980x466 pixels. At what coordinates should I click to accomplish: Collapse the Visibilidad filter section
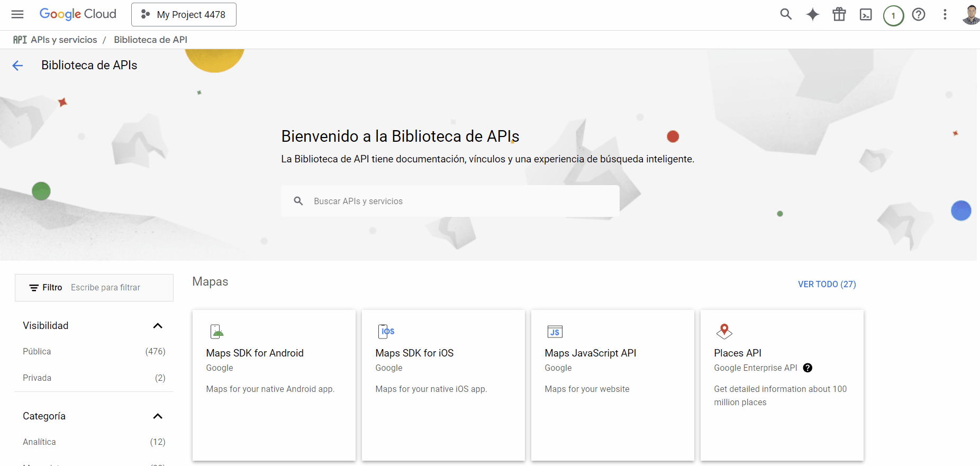point(157,326)
